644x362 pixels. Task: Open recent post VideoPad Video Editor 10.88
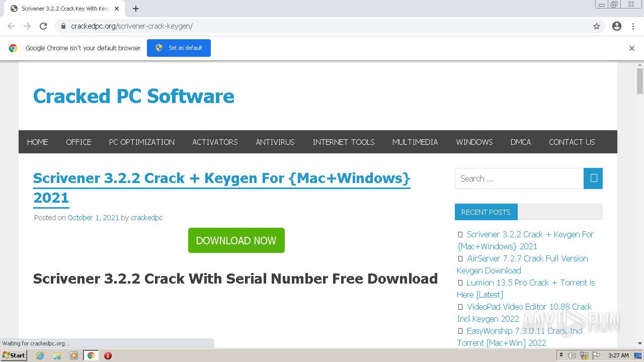[524, 313]
